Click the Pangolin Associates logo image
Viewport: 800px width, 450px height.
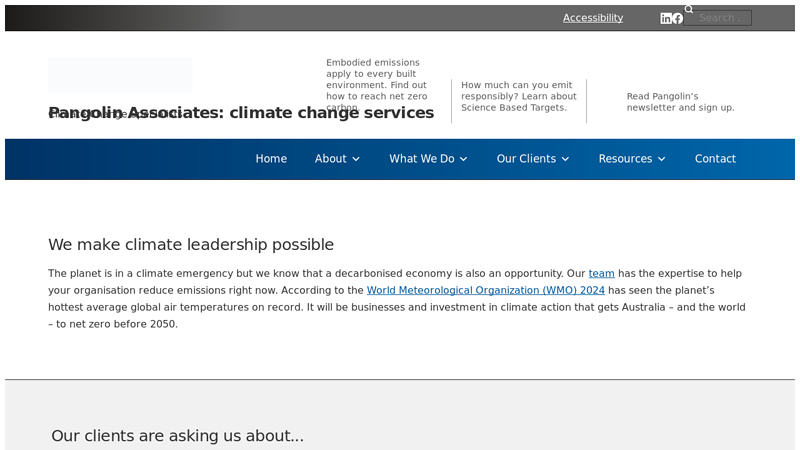pos(120,76)
